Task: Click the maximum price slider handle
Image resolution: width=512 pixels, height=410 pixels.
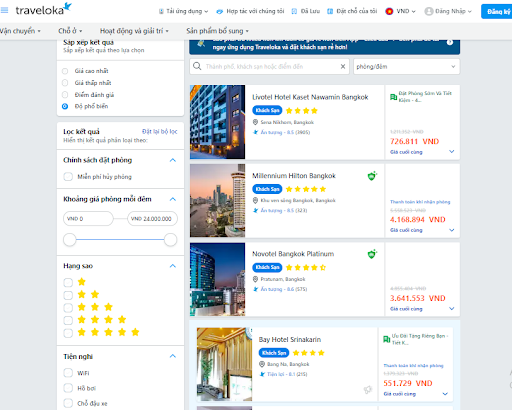Action: [x=170, y=239]
